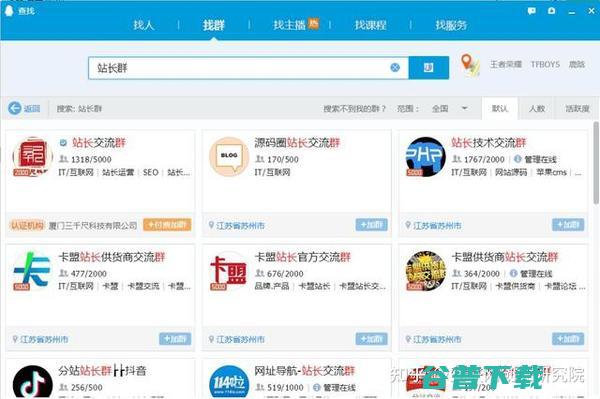Click the 卡盟供货商 tag
600x399 pixels.
click(x=515, y=287)
